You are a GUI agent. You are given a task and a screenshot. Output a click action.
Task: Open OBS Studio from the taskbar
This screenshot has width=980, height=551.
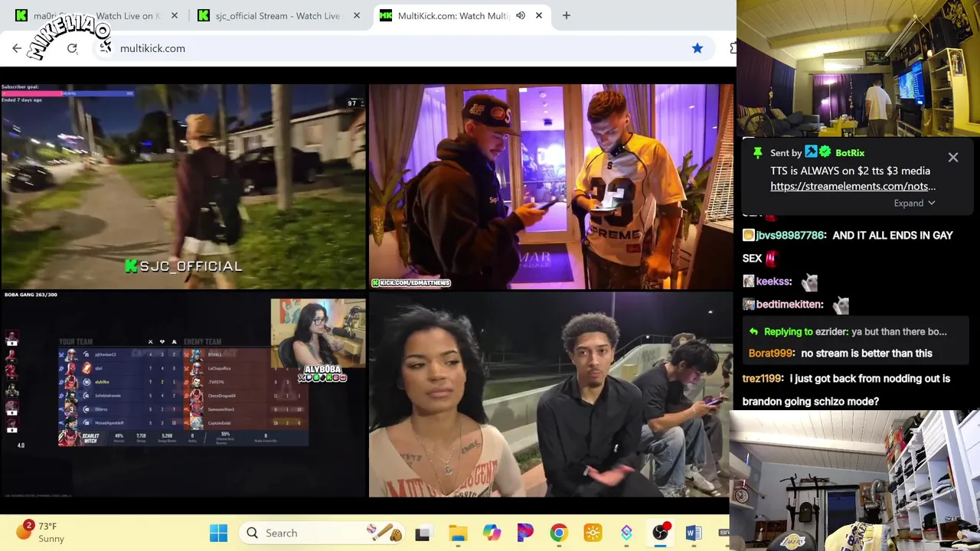pyautogui.click(x=660, y=533)
